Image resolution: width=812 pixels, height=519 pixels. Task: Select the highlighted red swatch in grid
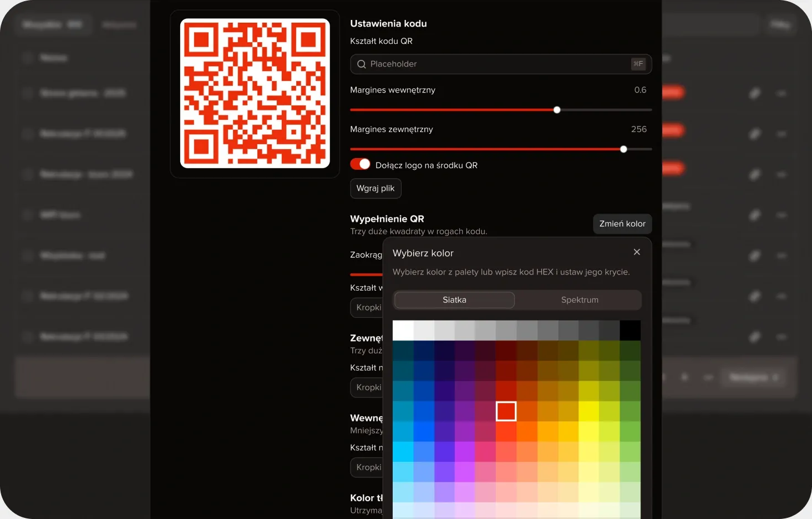tap(506, 411)
